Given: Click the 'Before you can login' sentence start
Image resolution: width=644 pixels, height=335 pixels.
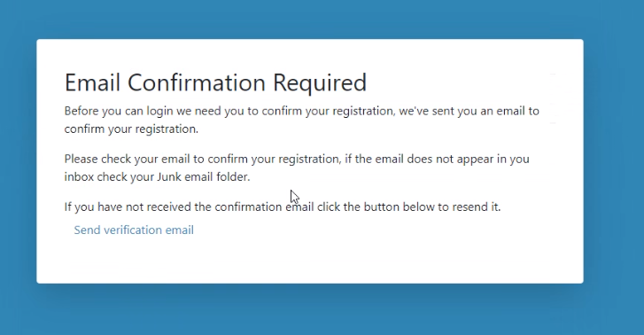Looking at the screenshot, I should point(119,111).
